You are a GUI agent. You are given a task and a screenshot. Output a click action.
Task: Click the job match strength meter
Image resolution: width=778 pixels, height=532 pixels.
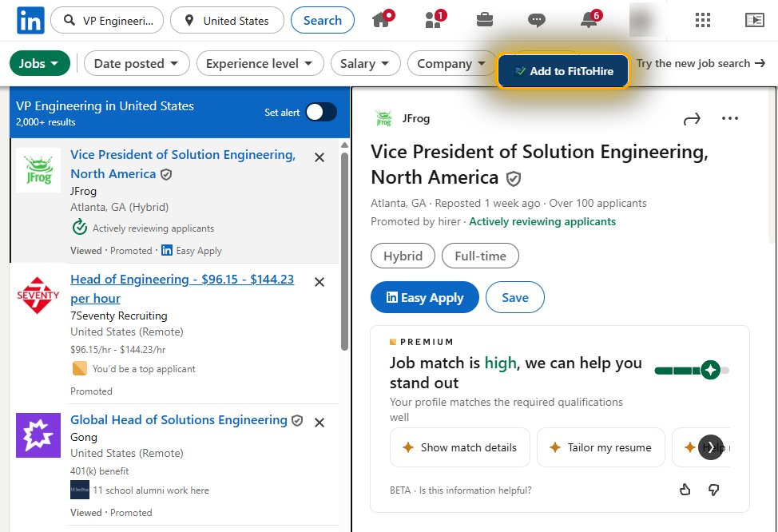(x=692, y=370)
